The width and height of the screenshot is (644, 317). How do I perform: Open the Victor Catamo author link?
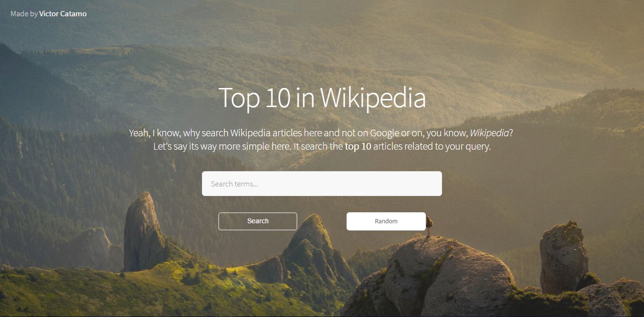[x=63, y=14]
